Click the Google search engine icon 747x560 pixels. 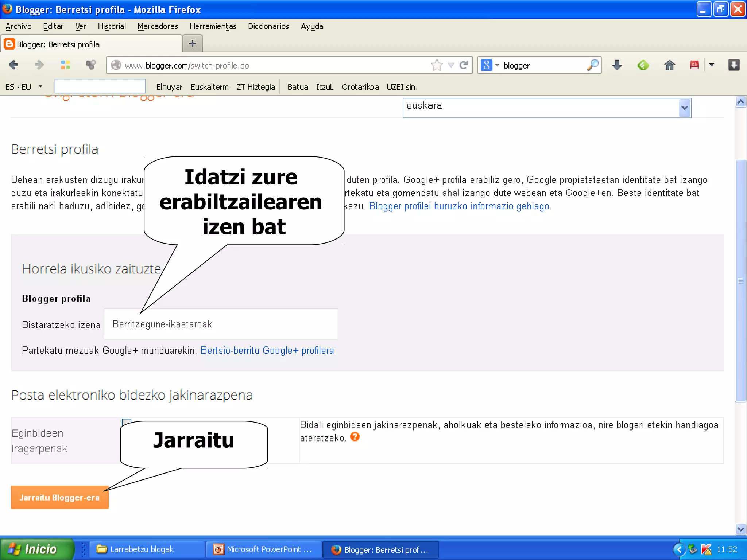click(486, 65)
